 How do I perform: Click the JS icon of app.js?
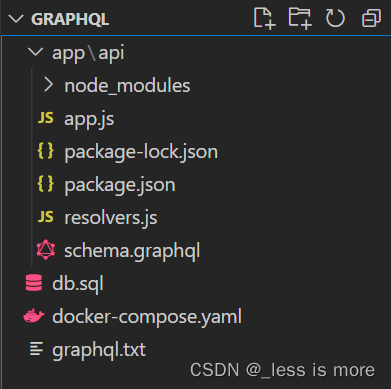[46, 118]
